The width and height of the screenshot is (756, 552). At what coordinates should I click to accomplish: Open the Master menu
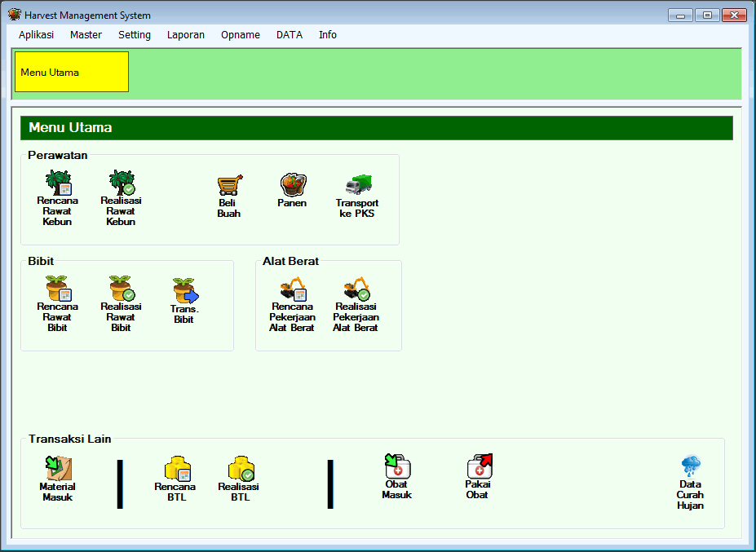click(86, 35)
